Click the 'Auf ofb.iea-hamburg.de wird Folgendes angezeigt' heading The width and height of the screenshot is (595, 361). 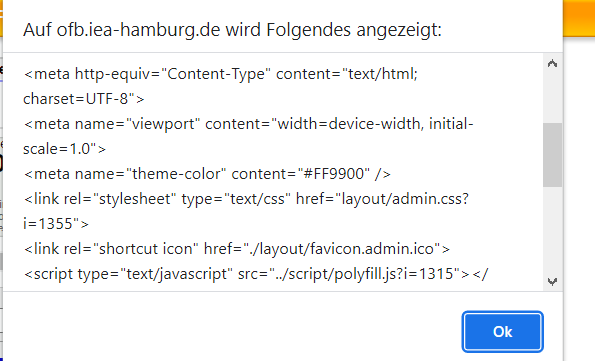(232, 30)
